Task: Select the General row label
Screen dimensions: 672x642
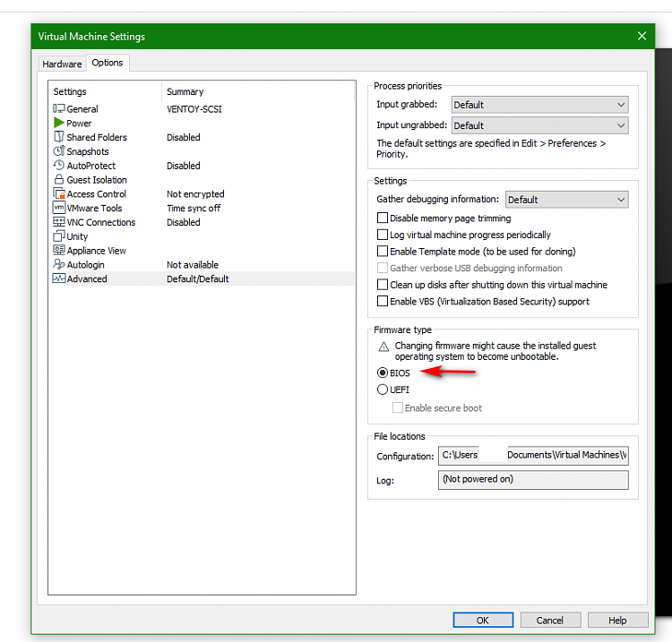Action: [x=82, y=109]
